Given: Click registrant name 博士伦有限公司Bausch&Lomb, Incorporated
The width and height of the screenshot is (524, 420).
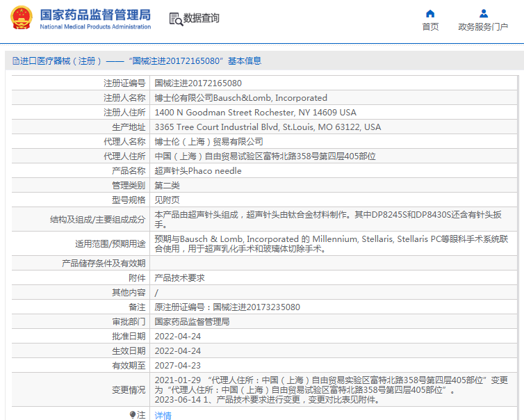Looking at the screenshot, I should point(240,98).
